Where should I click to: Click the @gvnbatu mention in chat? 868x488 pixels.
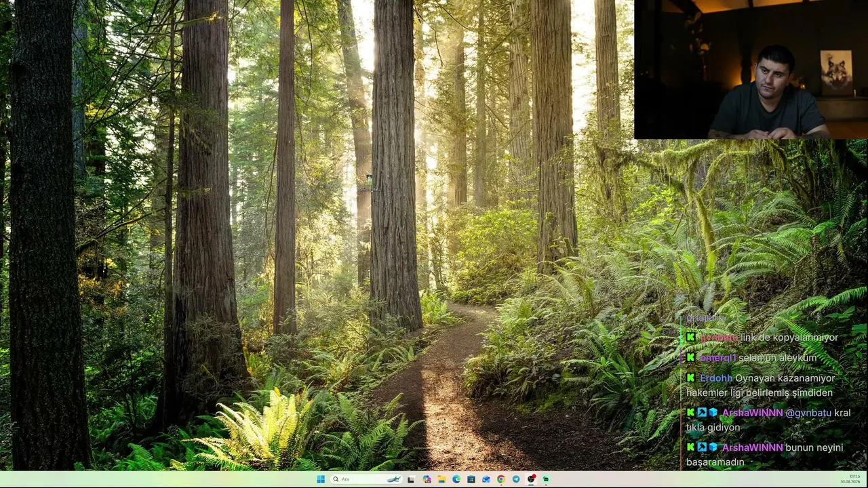[x=808, y=413]
